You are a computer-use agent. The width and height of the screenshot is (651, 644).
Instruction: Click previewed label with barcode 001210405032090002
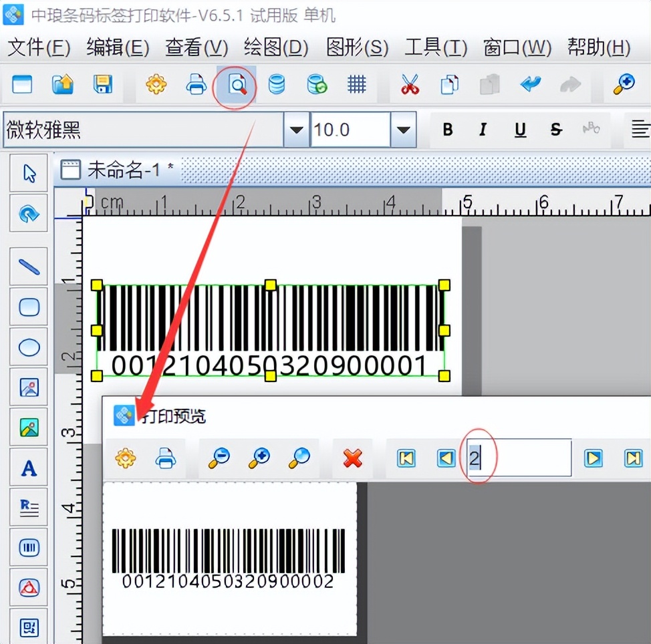230,558
